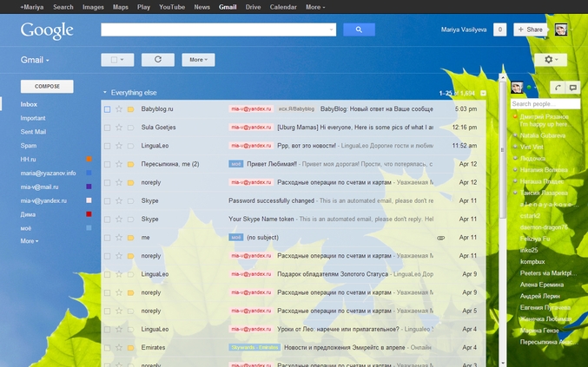588x367 pixels.
Task: Open Calendar in the top navigation bar
Action: (x=281, y=6)
